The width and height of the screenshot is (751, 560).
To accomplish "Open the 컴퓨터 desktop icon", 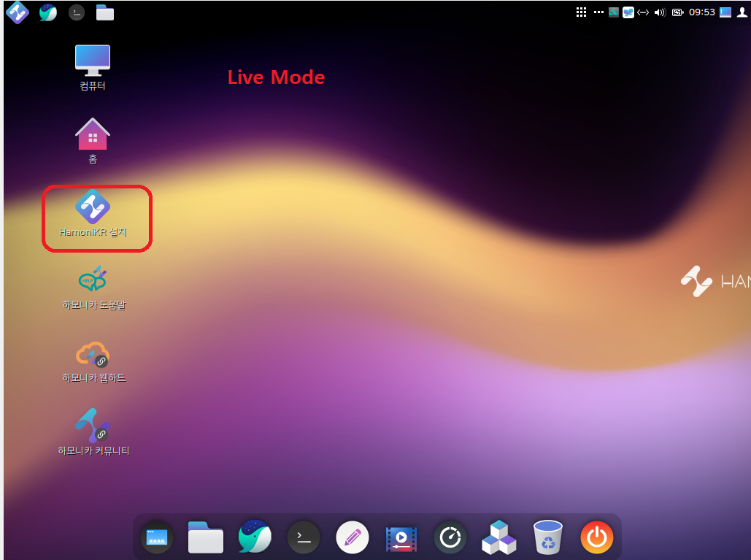I will 93,68.
